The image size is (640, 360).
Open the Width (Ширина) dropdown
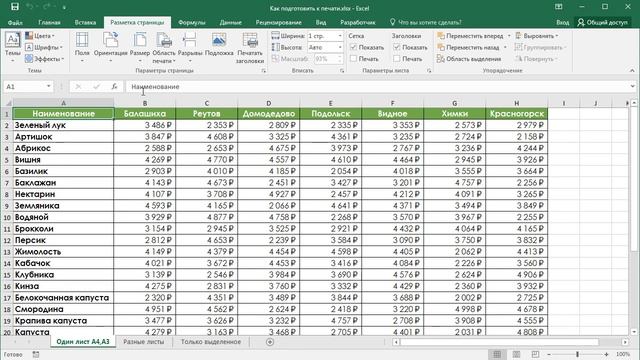coord(340,36)
